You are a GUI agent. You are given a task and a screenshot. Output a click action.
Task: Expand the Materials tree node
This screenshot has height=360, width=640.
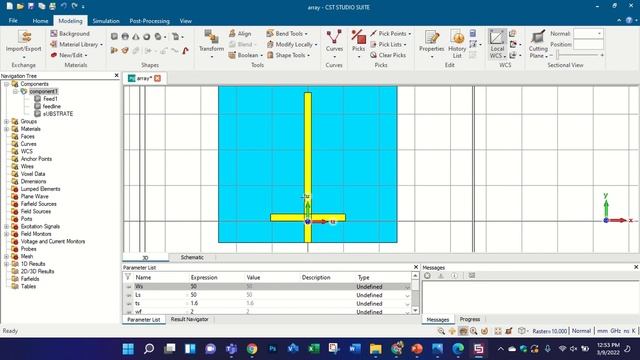(6, 129)
